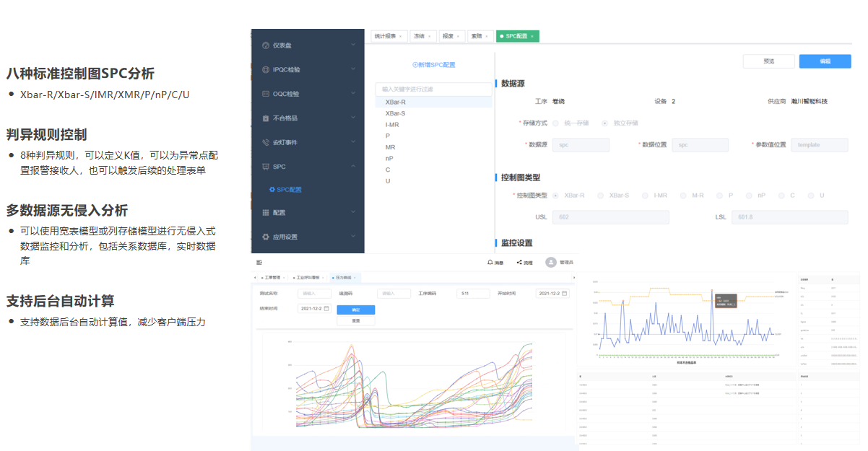The height and width of the screenshot is (451, 868).
Task: Close the 冻结 tab
Action: pos(430,36)
